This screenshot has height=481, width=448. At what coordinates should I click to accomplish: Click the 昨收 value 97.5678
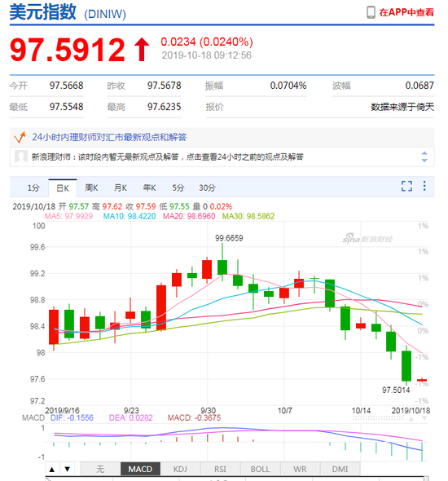165,86
